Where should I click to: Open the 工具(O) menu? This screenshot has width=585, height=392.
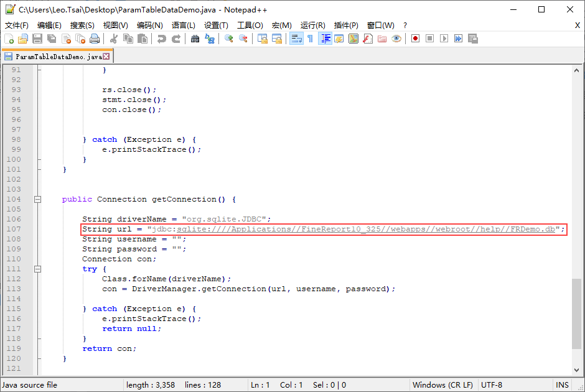(250, 26)
